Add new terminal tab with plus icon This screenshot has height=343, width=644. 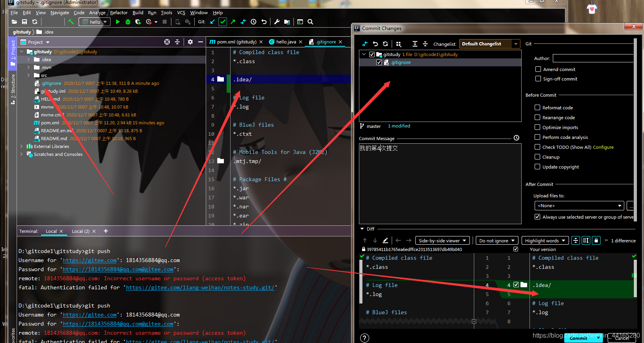click(106, 231)
